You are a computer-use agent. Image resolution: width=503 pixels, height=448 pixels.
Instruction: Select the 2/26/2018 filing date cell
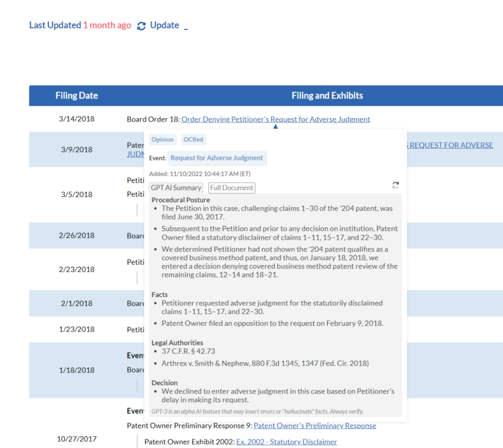(77, 236)
